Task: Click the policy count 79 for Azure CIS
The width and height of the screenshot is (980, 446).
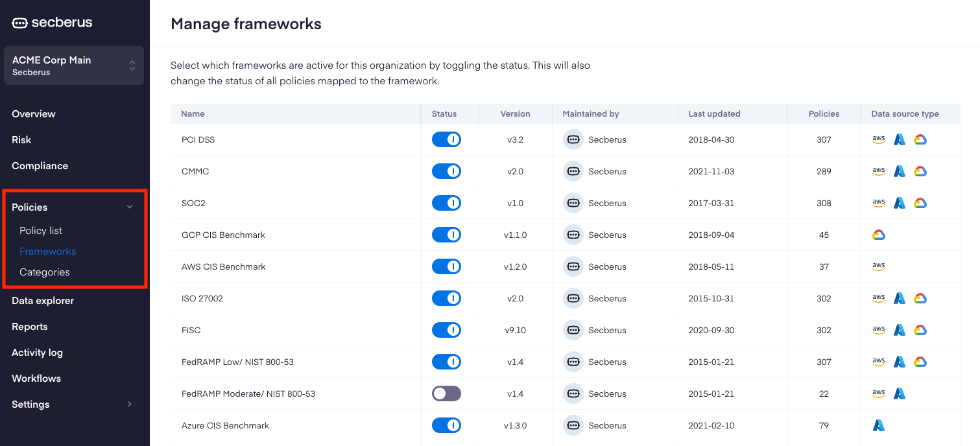Action: [x=824, y=425]
